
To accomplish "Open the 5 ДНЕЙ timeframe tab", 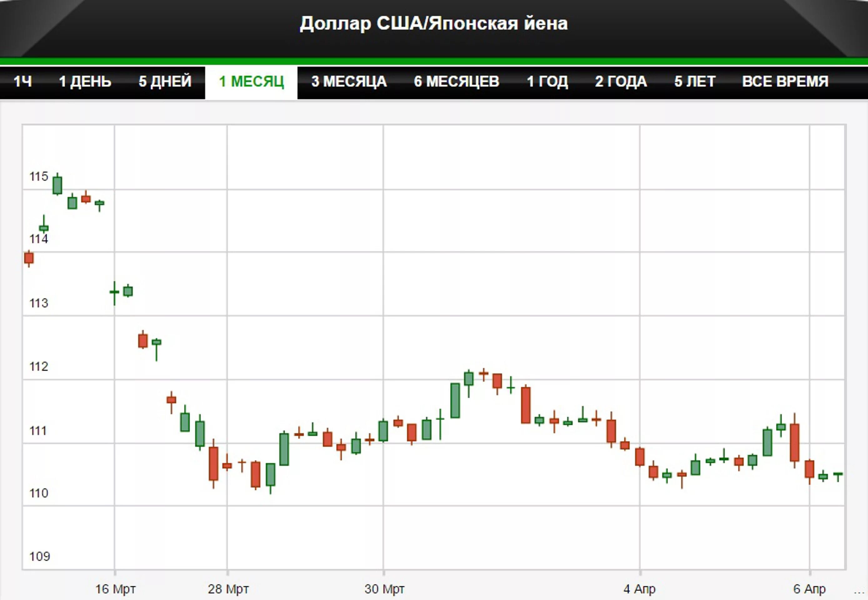I will 165,82.
